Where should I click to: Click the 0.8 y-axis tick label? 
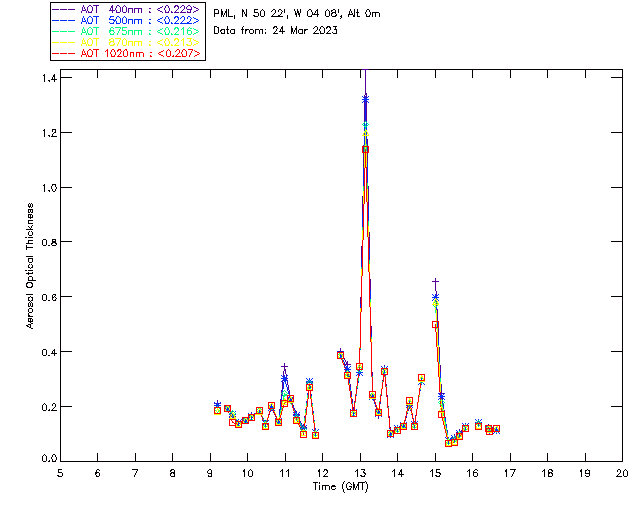pyautogui.click(x=49, y=242)
